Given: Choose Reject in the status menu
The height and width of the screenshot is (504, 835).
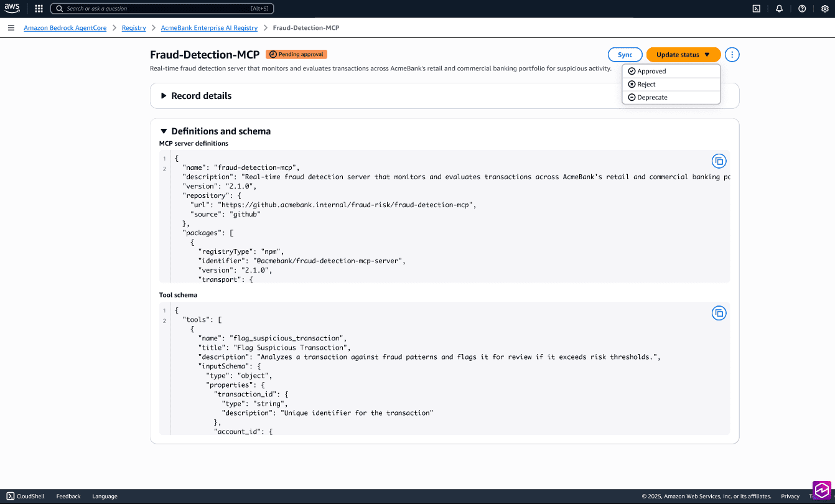Looking at the screenshot, I should point(646,85).
